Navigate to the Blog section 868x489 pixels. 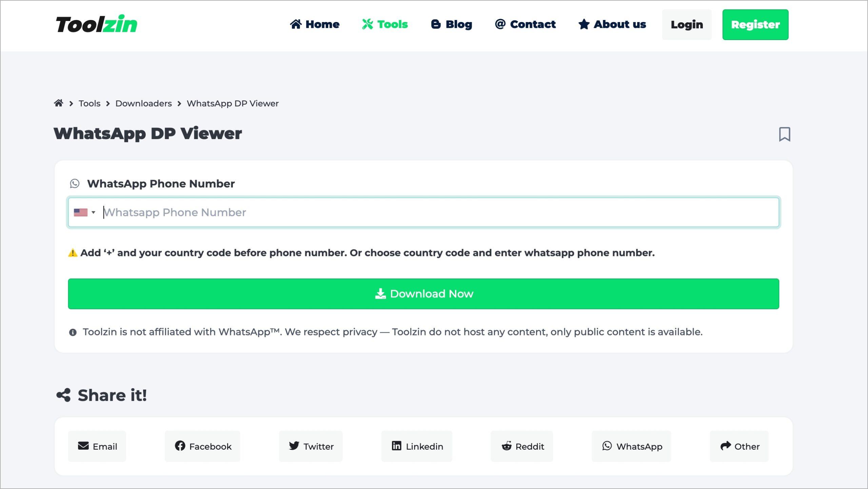(x=451, y=24)
